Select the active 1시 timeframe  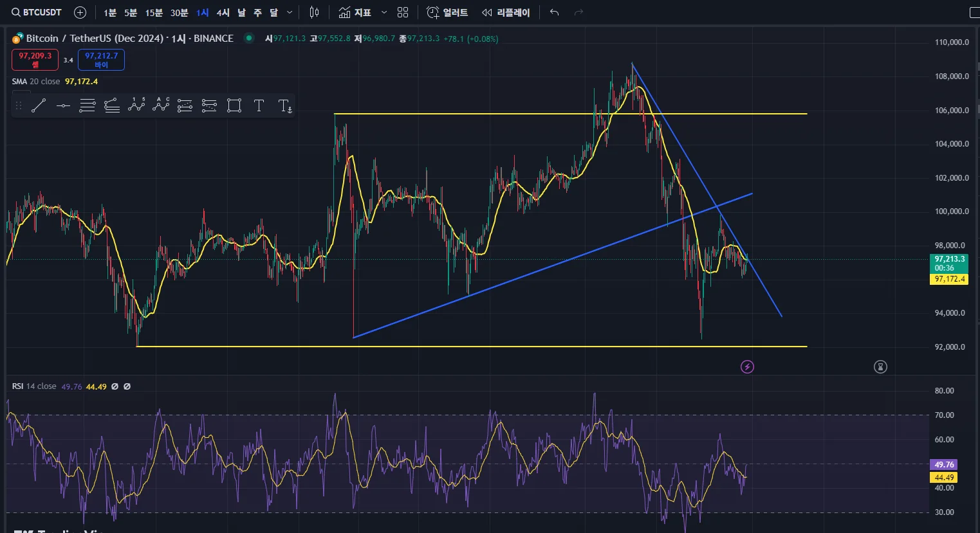coord(203,12)
